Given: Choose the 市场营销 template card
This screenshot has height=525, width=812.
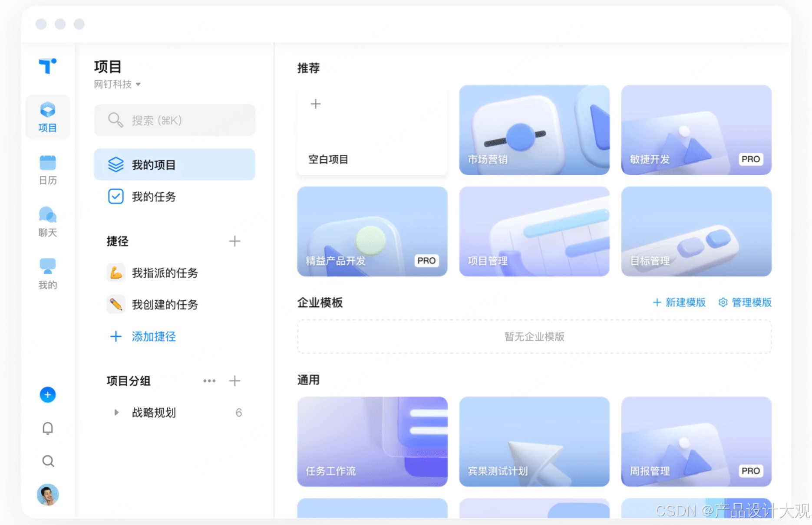Looking at the screenshot, I should tap(534, 130).
